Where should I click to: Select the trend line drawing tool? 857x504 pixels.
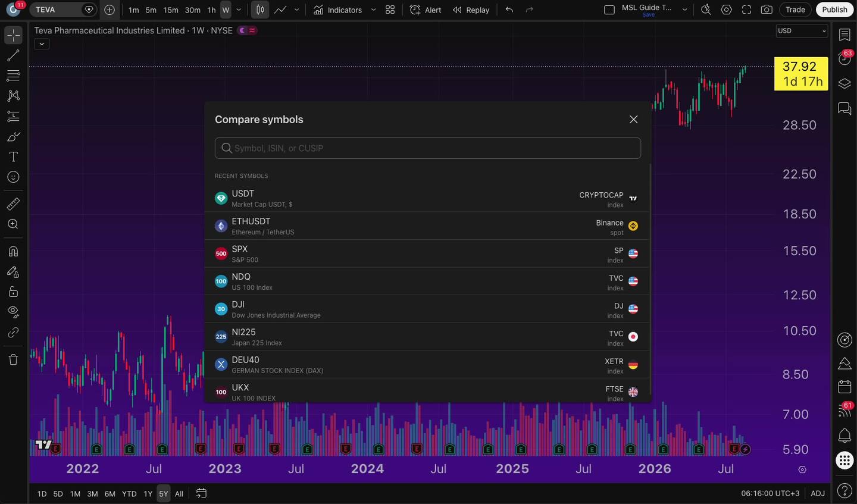pos(13,56)
